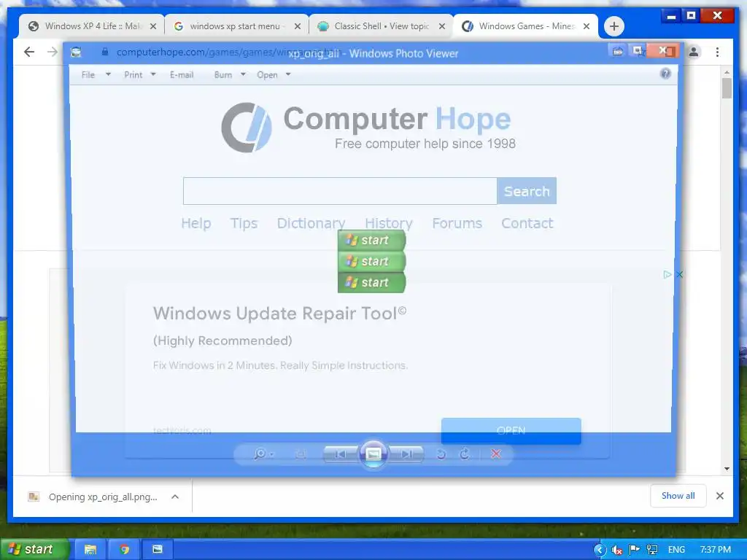Close the ad with the X icon
747x560 pixels.
coord(679,274)
